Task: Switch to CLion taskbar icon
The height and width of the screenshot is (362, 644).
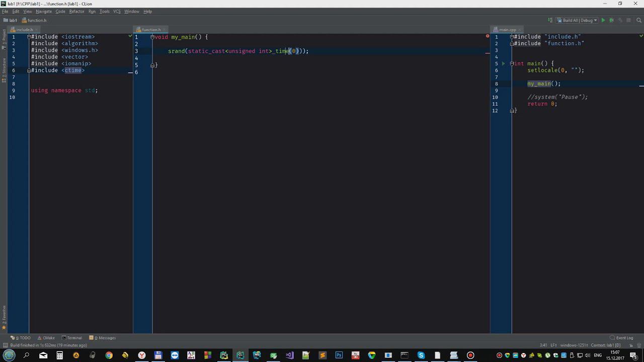Action: coord(240,355)
